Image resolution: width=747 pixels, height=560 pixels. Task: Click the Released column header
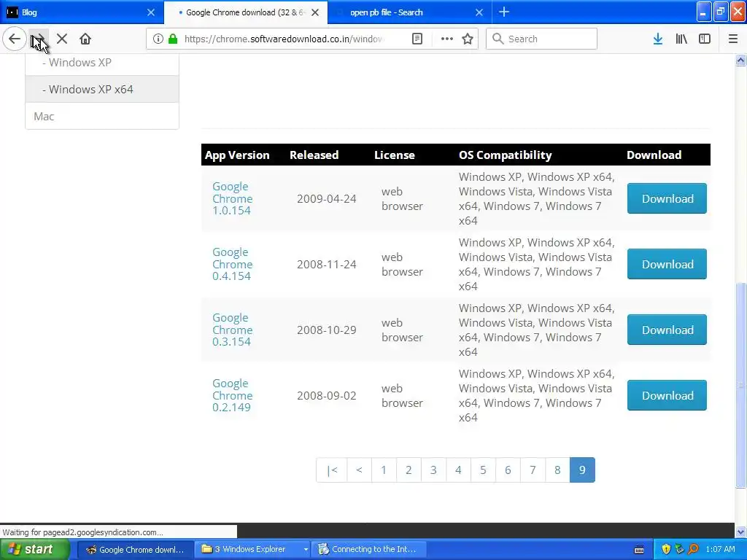pos(314,155)
